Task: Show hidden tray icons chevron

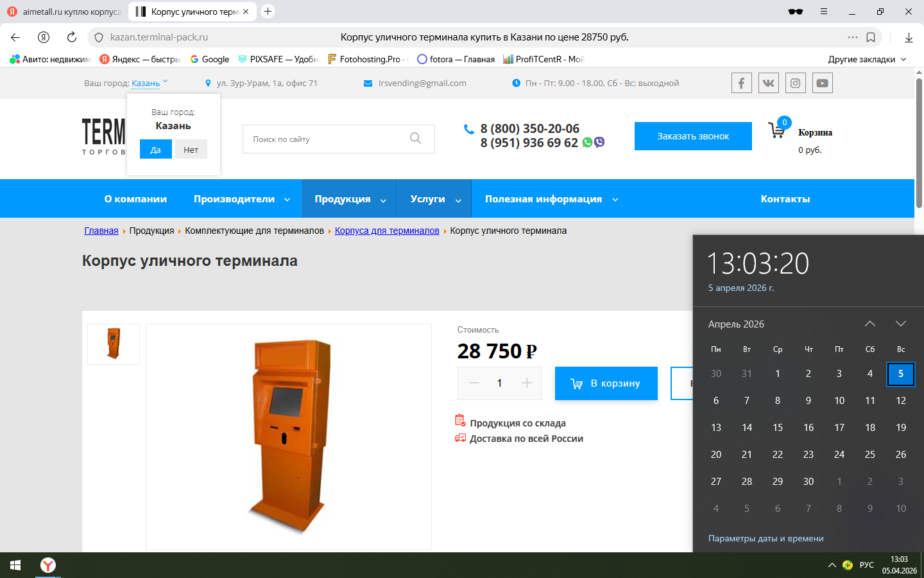Action: (x=832, y=565)
